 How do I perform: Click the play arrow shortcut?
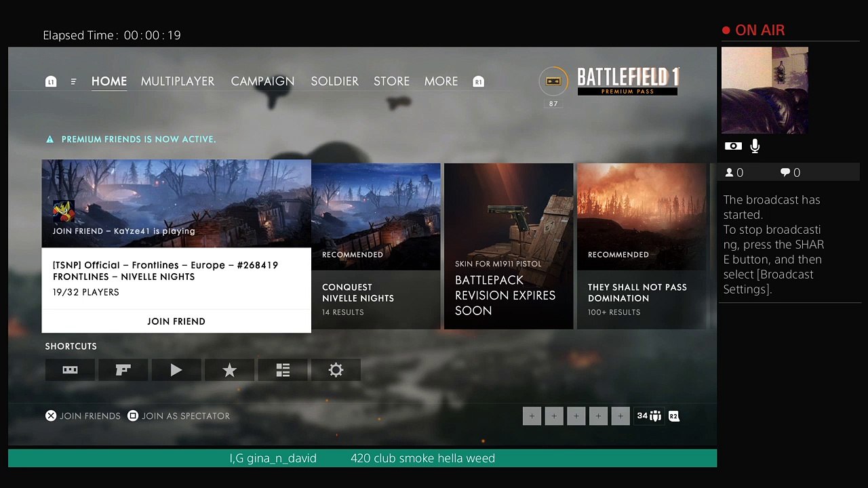tap(176, 370)
